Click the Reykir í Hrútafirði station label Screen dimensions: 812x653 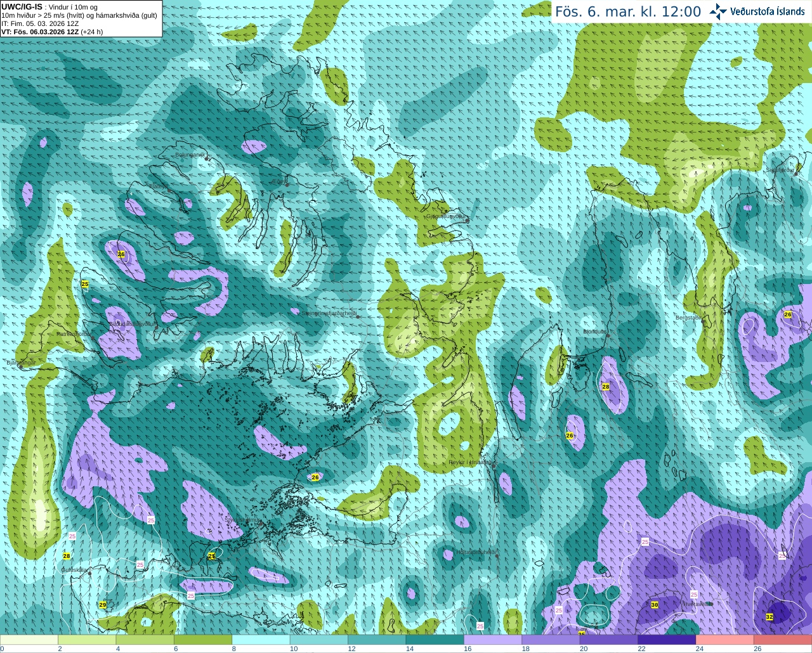pyautogui.click(x=471, y=462)
